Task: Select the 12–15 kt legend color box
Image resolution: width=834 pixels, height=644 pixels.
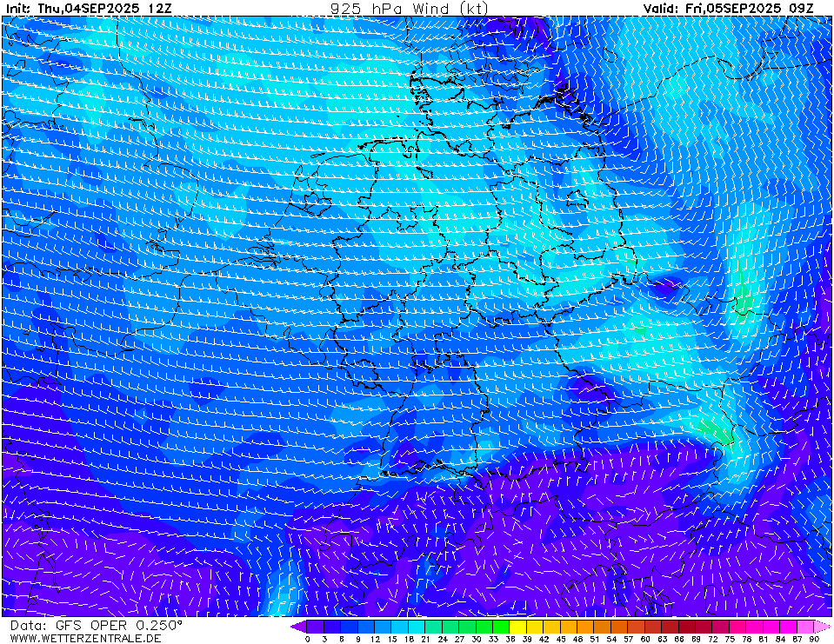Action: click(383, 627)
